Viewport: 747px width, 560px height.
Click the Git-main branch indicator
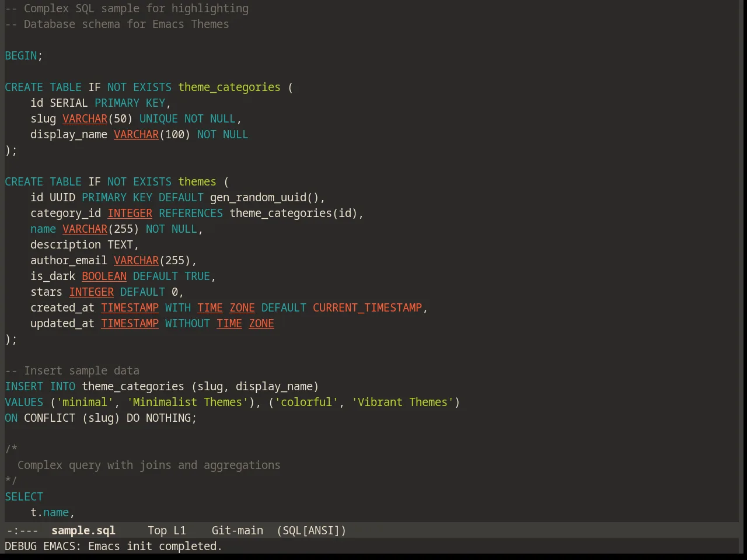click(238, 530)
